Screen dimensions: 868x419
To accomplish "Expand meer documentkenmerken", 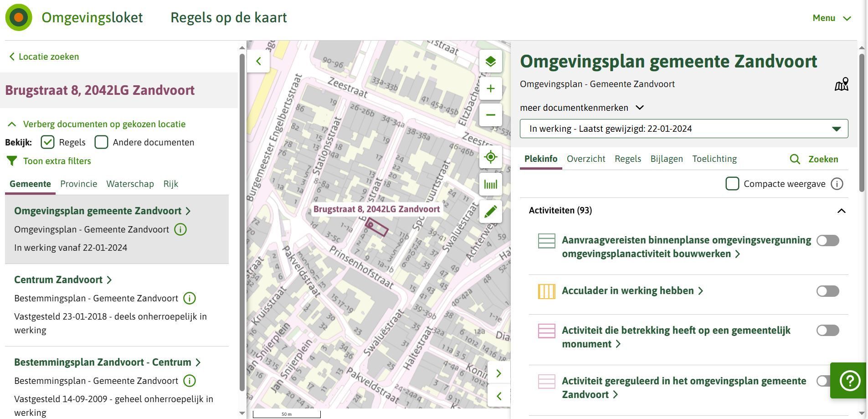I will point(582,108).
